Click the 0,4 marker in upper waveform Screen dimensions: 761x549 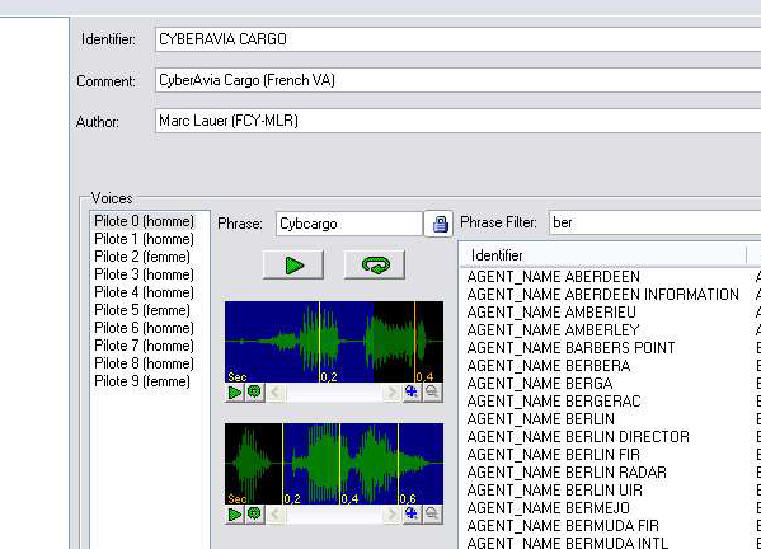click(x=425, y=377)
